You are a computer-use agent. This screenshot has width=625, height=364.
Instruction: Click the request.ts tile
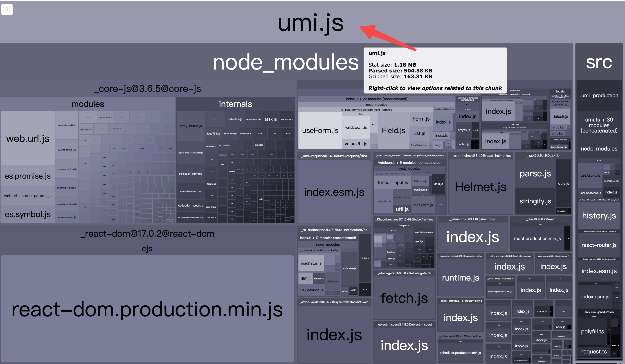tap(594, 351)
